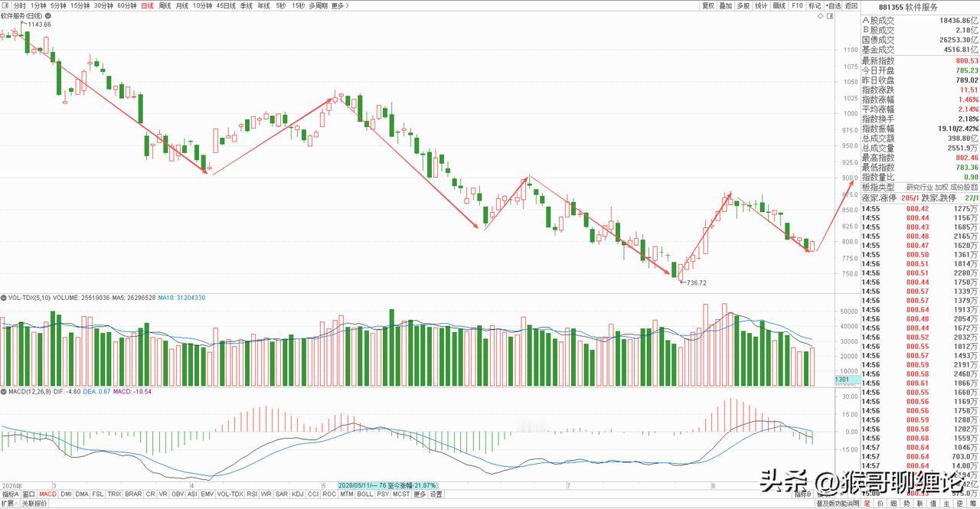Select BRAR indicator tab
The image size is (980, 509).
click(x=133, y=494)
